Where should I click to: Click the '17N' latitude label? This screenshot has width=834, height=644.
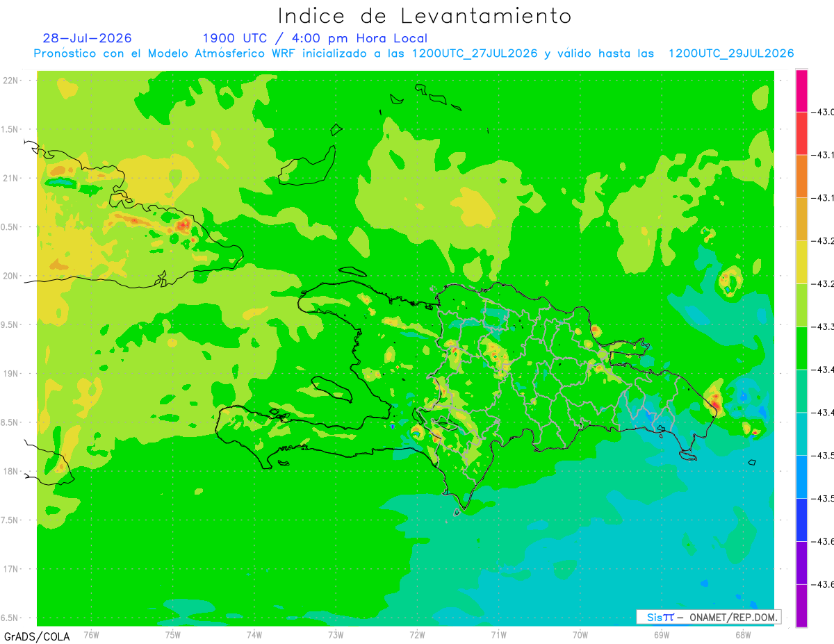(11, 569)
